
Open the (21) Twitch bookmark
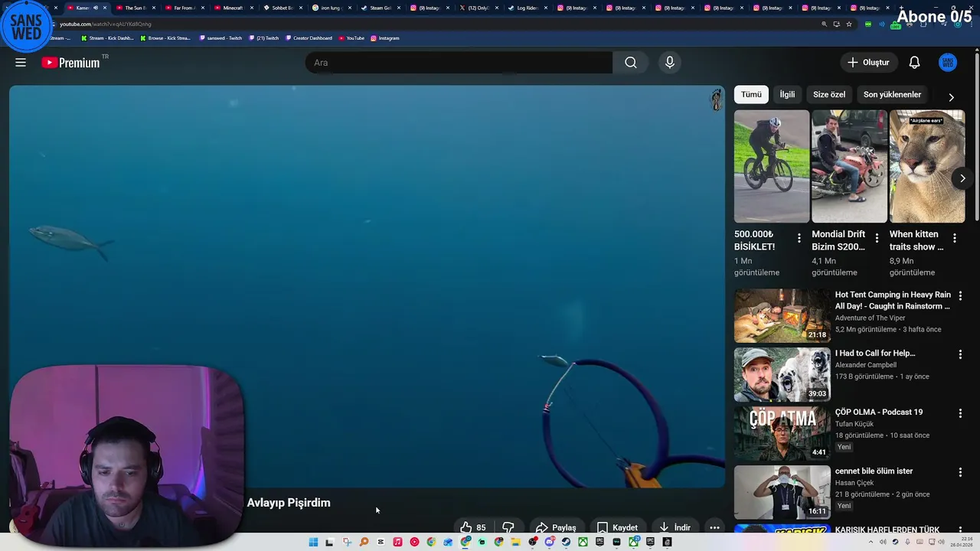[x=264, y=37]
